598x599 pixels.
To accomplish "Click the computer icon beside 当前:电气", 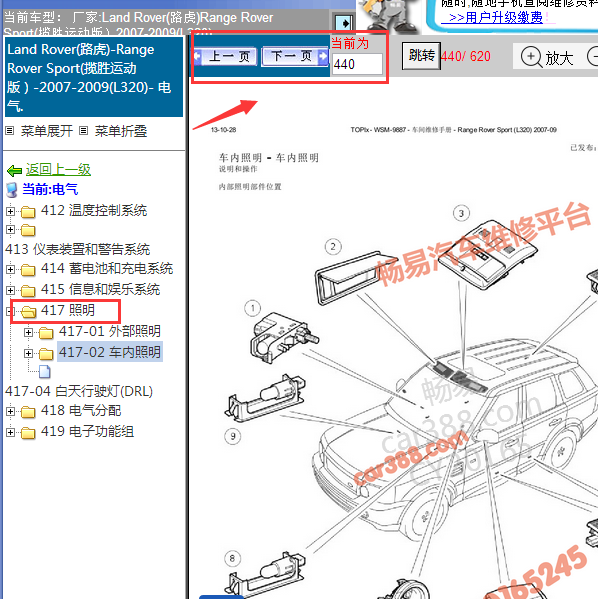I will [12, 190].
